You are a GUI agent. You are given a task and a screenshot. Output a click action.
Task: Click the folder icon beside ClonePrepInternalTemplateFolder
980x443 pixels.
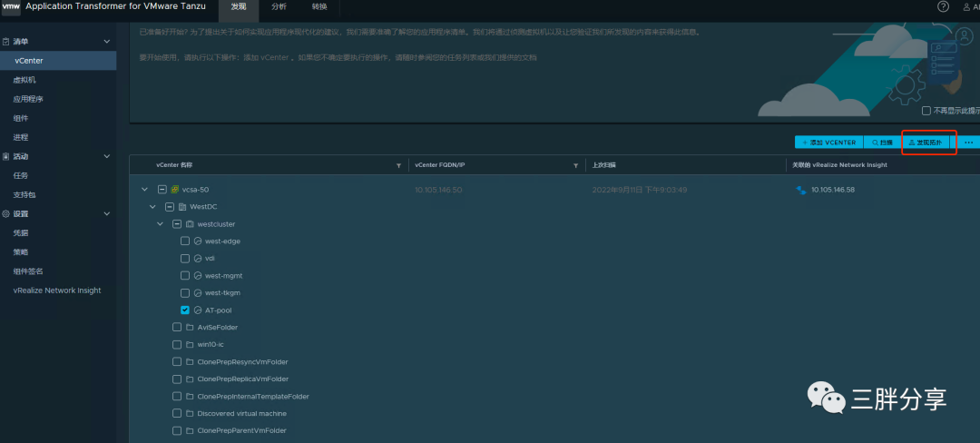190,396
